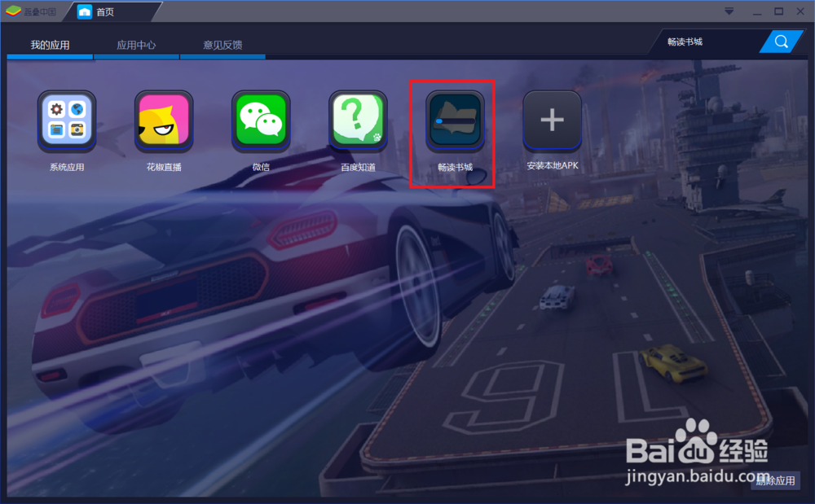Maximize the BlueStacks window

coord(778,11)
